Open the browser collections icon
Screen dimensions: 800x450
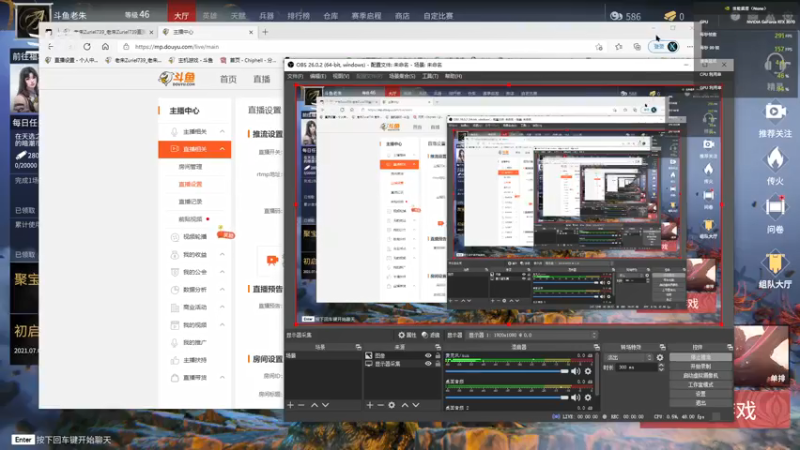point(637,46)
